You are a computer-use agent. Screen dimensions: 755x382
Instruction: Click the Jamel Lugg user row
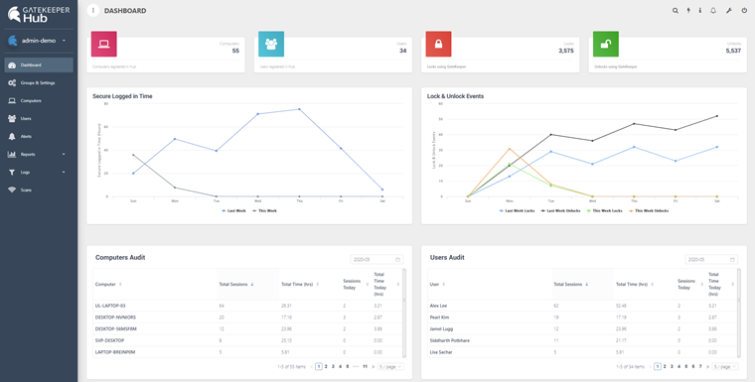click(582, 329)
